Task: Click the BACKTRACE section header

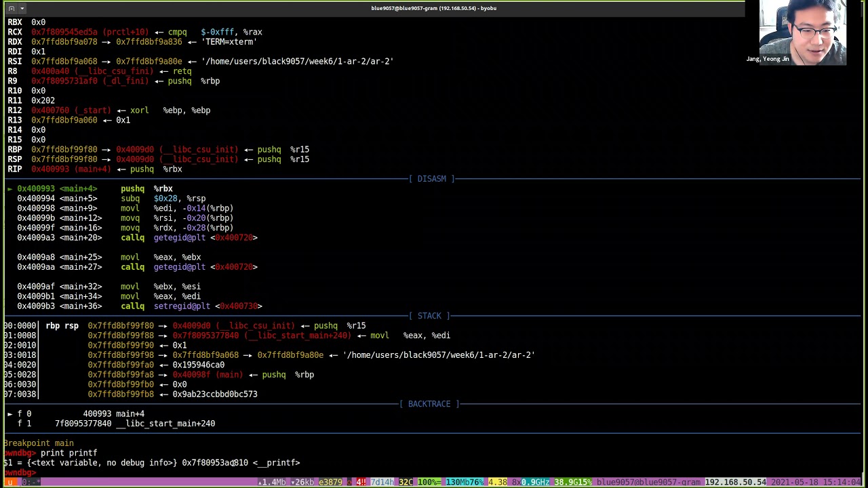Action: [429, 404]
